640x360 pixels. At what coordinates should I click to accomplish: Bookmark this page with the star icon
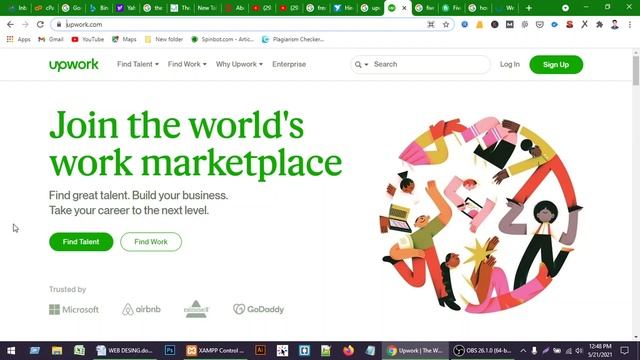tap(446, 24)
